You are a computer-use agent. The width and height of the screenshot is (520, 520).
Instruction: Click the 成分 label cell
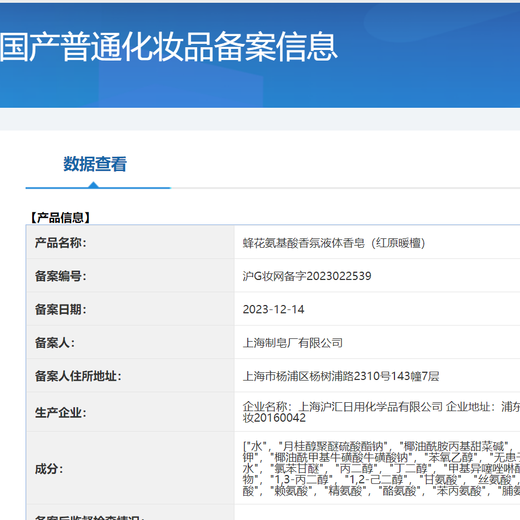pyautogui.click(x=131, y=468)
